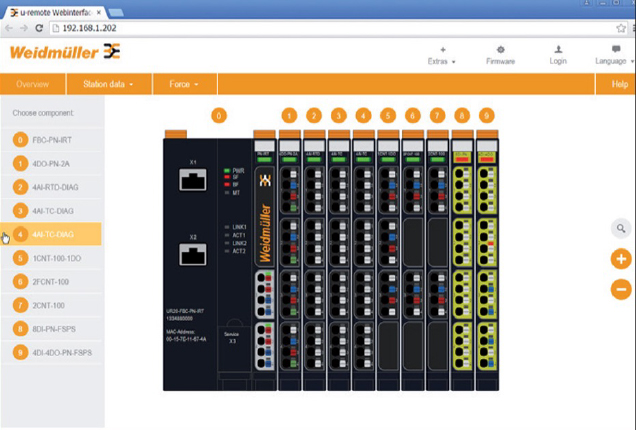
Task: Click the X1 Ethernet port on the coupler
Action: (x=193, y=179)
